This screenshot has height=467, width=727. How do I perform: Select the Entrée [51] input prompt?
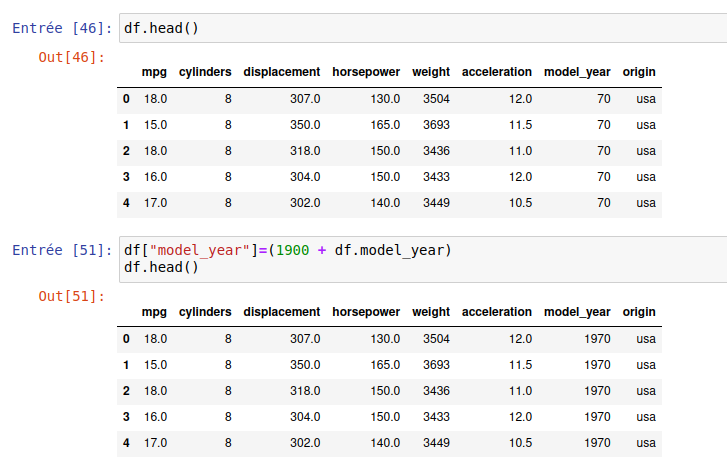62,250
